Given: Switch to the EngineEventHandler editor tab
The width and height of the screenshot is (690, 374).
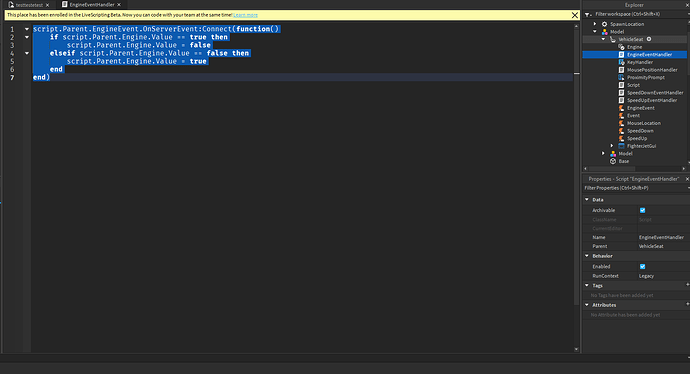Looking at the screenshot, I should tap(92, 4).
